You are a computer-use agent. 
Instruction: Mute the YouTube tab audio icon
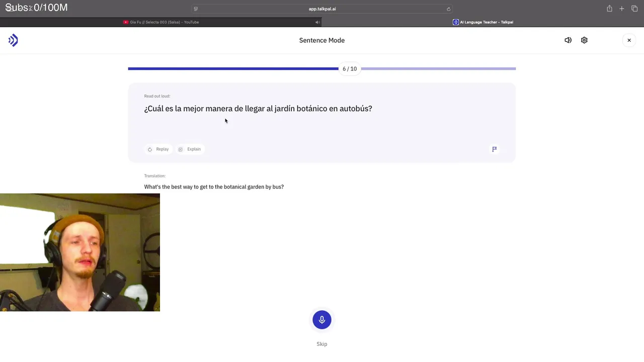(317, 22)
